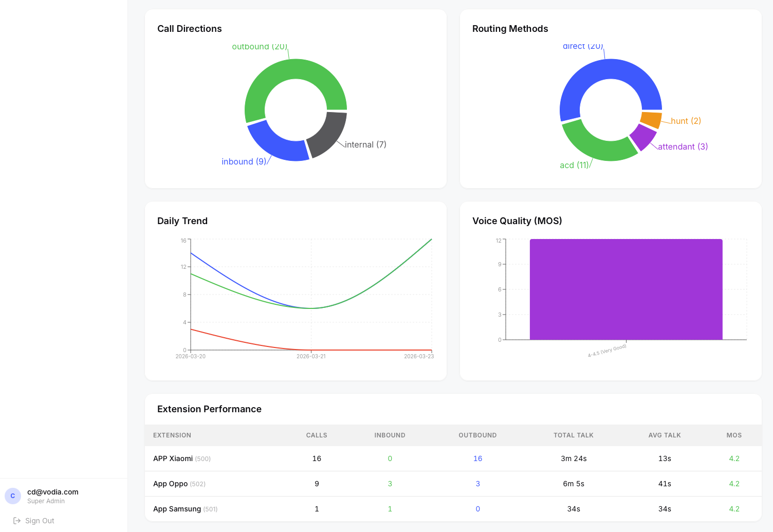Click the cd@vodia.com account name
Viewport: 773px width, 532px height.
click(x=52, y=492)
